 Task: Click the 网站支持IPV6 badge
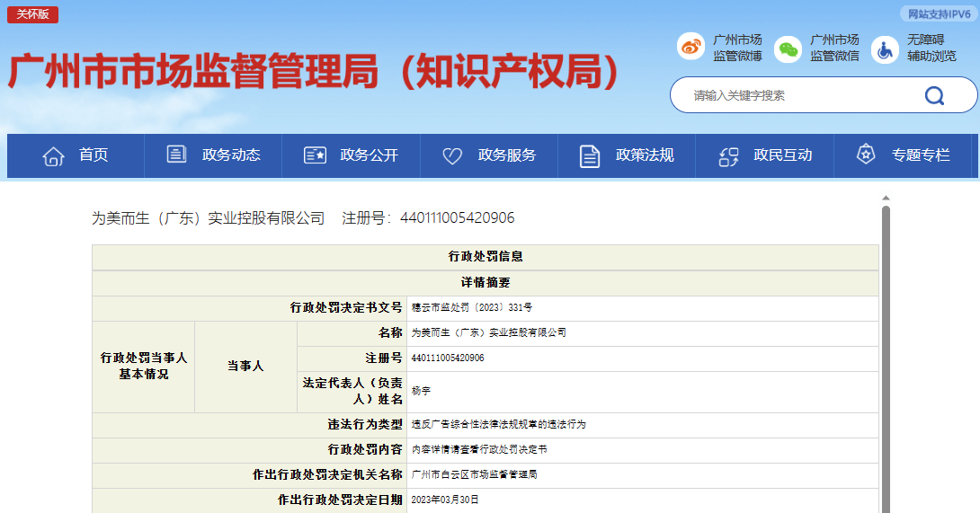938,13
